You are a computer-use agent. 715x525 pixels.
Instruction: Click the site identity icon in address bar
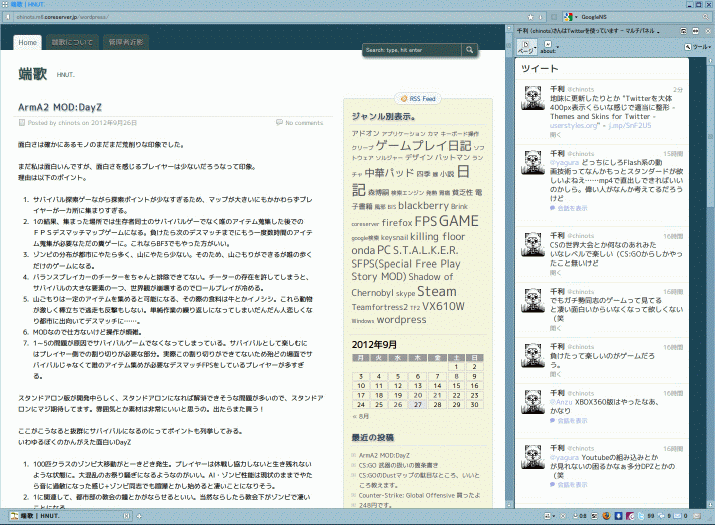8,17
